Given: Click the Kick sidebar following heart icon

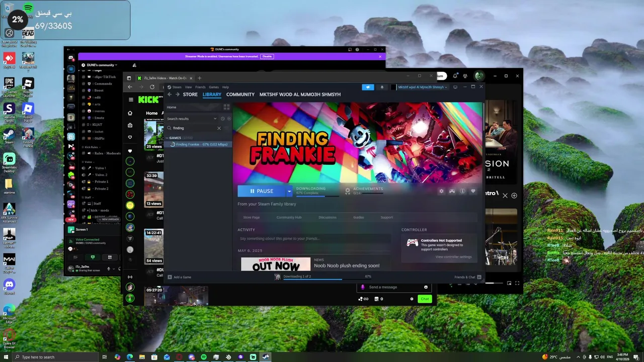Looking at the screenshot, I should pyautogui.click(x=130, y=137).
